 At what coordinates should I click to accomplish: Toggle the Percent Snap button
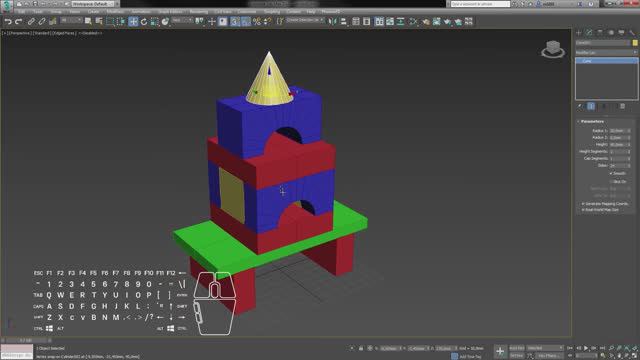257,22
